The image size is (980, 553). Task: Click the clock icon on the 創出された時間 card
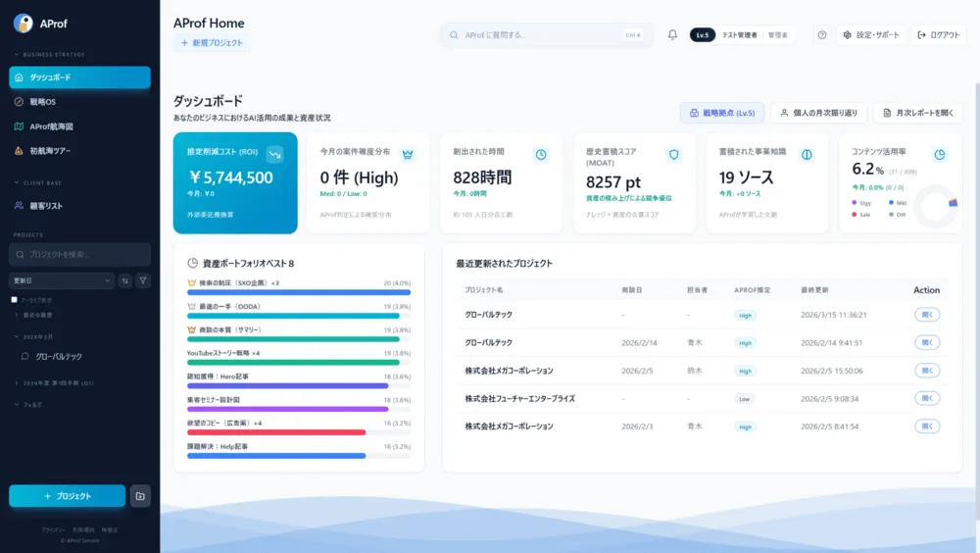(541, 154)
